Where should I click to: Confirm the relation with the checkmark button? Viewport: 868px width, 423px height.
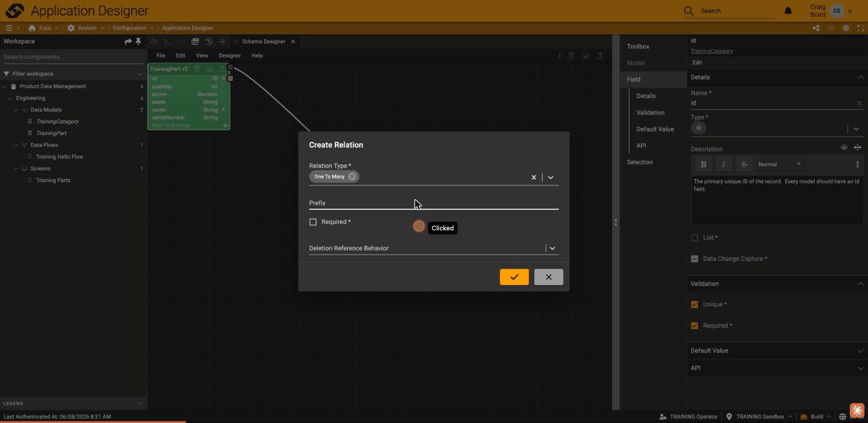pos(514,277)
